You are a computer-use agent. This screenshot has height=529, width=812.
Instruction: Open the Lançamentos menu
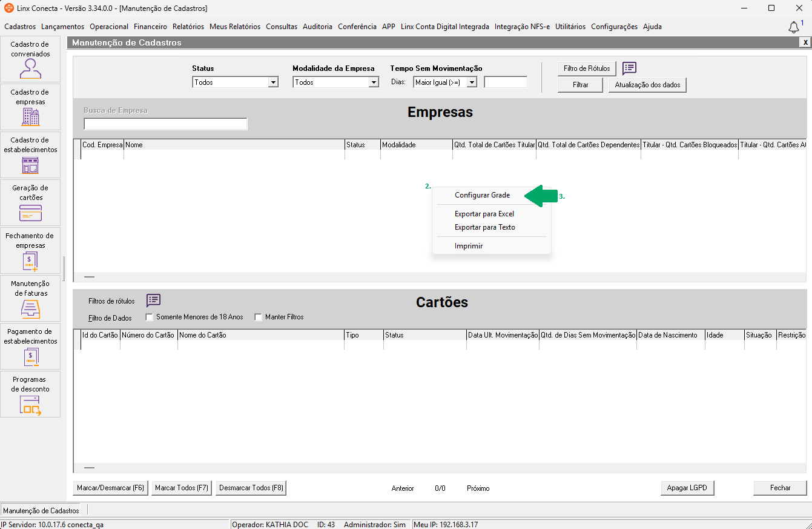(63, 27)
